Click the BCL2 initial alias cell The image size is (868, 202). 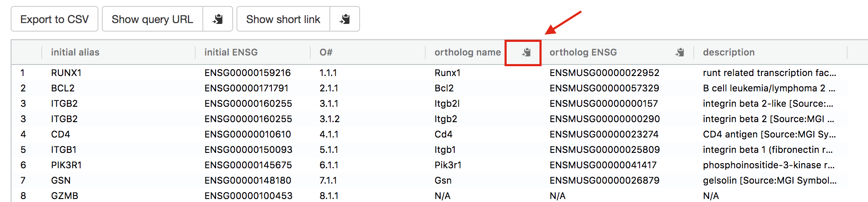[63, 88]
